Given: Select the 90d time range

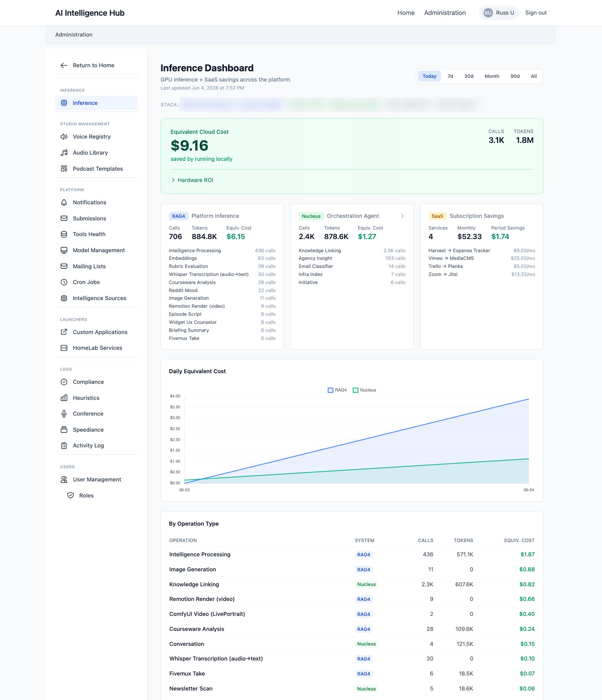Looking at the screenshot, I should point(515,76).
